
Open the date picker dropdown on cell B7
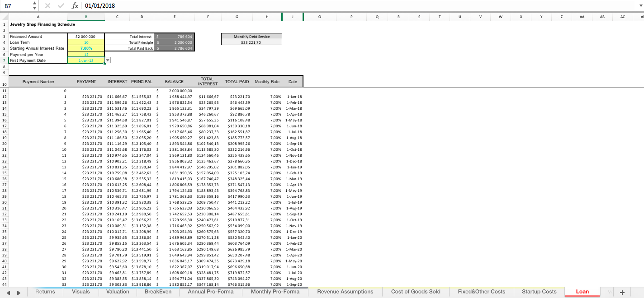coord(107,60)
